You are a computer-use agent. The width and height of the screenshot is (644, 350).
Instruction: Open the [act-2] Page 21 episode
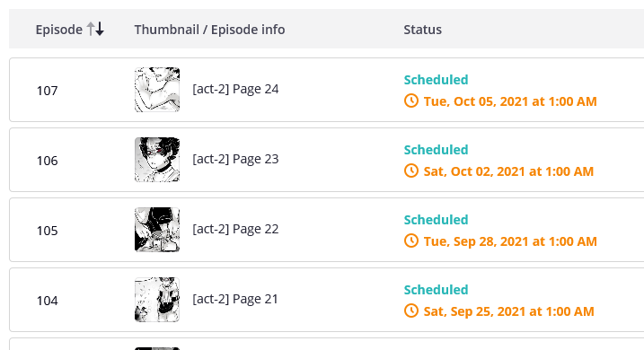(235, 299)
